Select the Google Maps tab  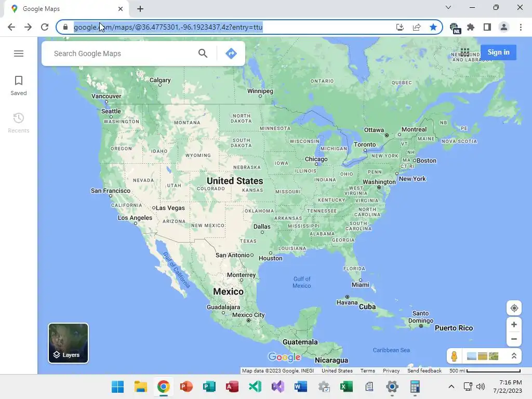point(66,9)
